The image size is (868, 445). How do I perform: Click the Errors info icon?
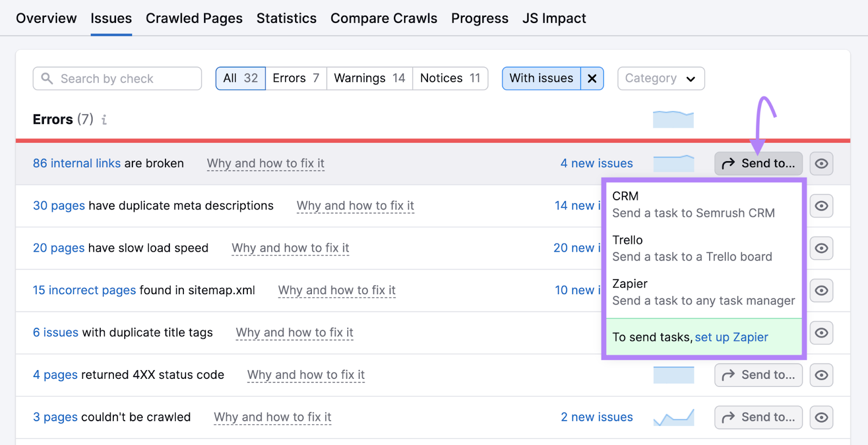click(104, 119)
